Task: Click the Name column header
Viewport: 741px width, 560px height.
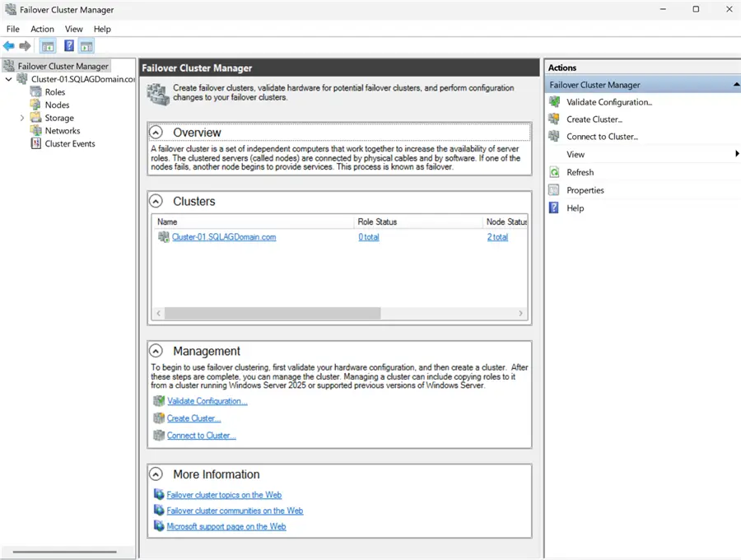Action: coord(253,222)
